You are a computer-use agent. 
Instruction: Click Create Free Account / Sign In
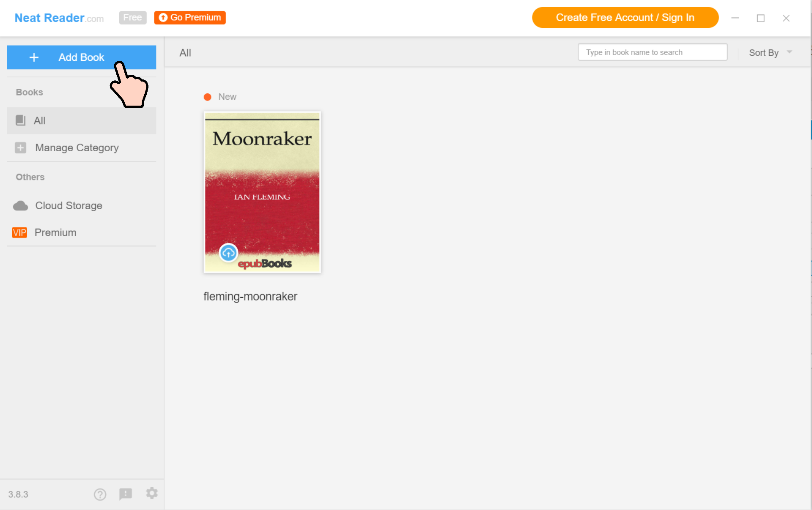click(625, 18)
